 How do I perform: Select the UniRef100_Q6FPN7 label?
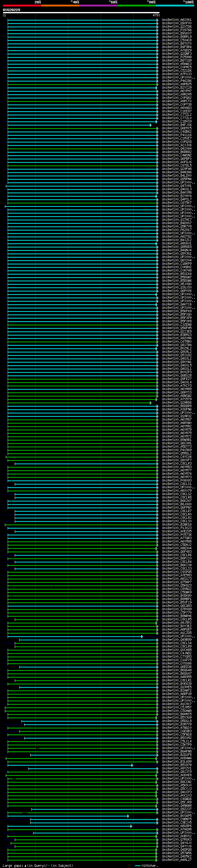[x=176, y=507]
